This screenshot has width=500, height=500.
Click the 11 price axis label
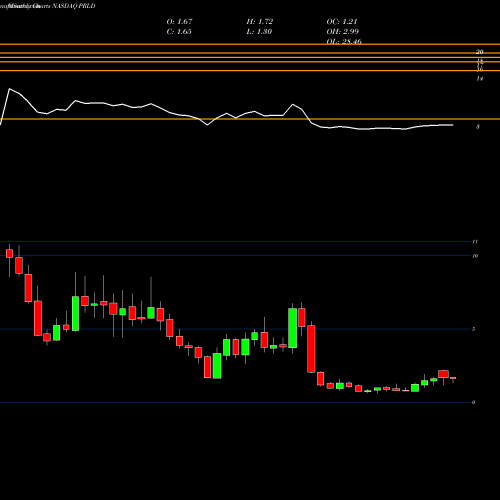click(475, 241)
